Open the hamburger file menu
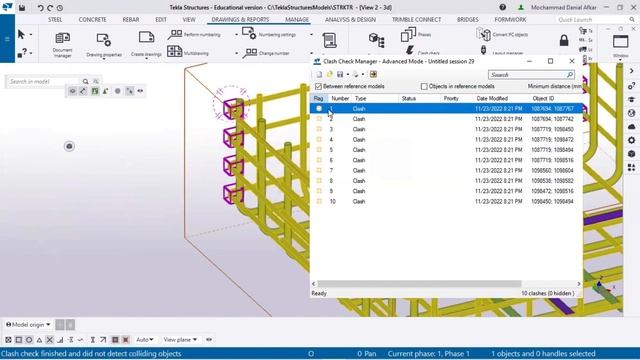640x360 pixels. coord(7,39)
